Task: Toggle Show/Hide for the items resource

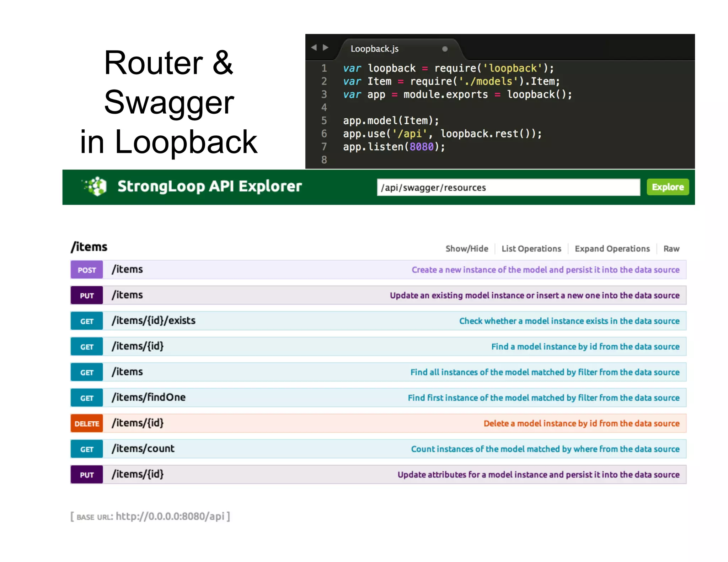Action: tap(467, 249)
